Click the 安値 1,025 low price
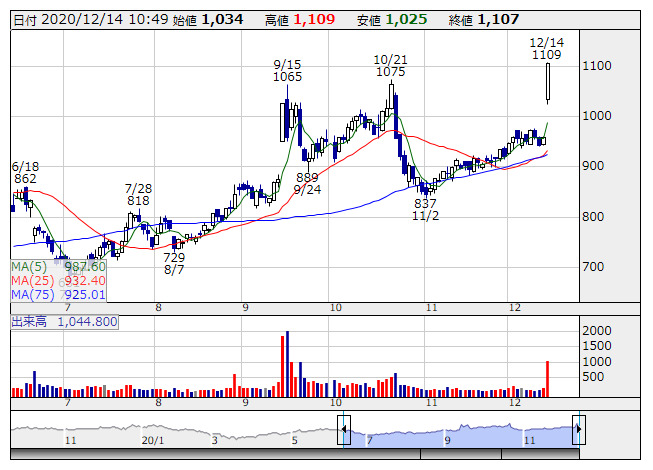Screen dimensions: 653x470 click(392, 20)
